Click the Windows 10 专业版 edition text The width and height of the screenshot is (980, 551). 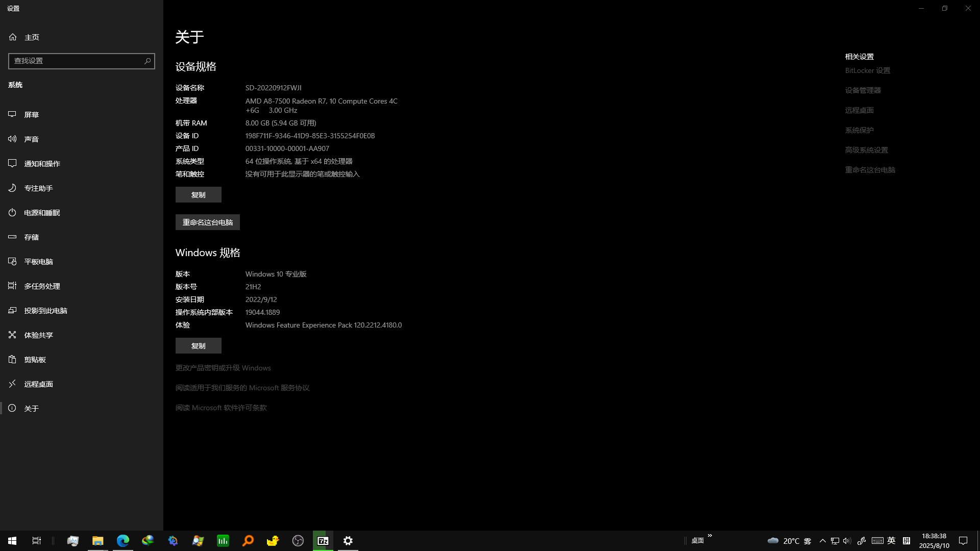(x=276, y=274)
